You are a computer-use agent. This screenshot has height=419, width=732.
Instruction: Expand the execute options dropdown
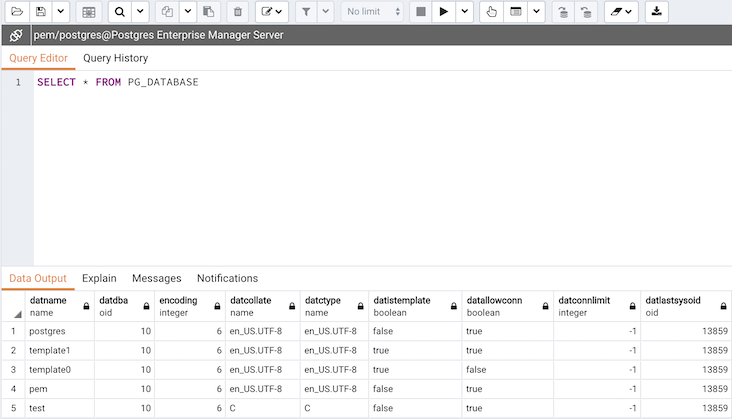click(x=465, y=12)
